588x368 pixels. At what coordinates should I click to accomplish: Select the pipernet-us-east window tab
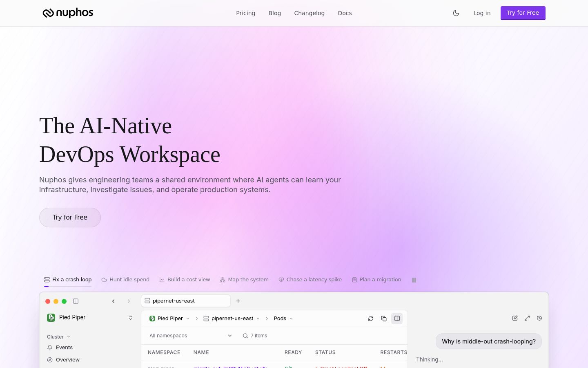coord(186,301)
